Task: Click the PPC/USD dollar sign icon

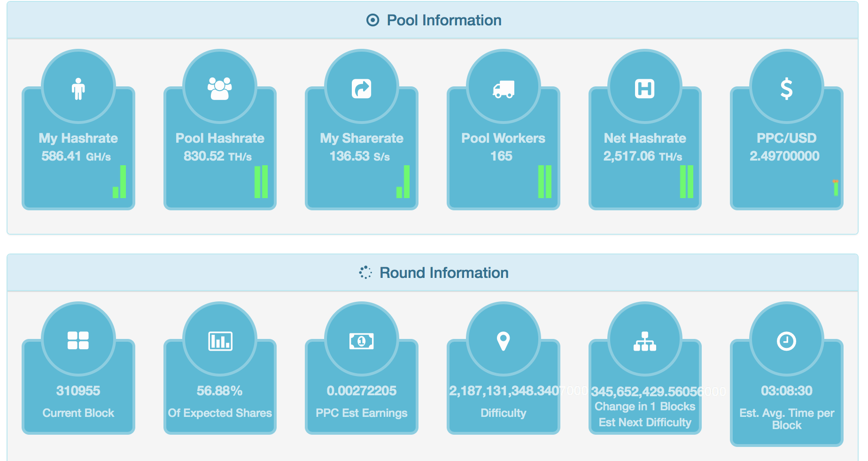Action: pyautogui.click(x=787, y=88)
